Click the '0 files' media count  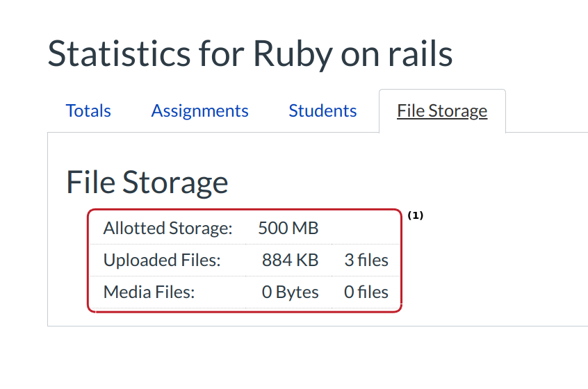[366, 292]
